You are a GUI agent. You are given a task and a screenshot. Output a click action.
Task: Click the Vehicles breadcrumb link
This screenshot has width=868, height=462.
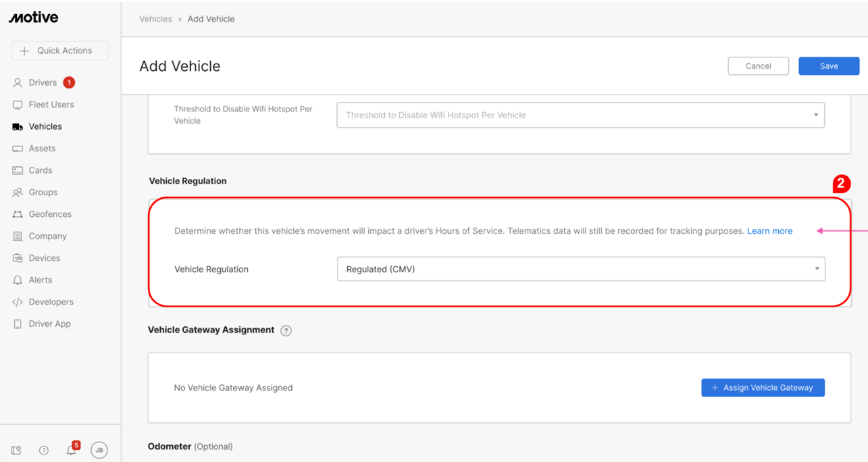tap(155, 19)
